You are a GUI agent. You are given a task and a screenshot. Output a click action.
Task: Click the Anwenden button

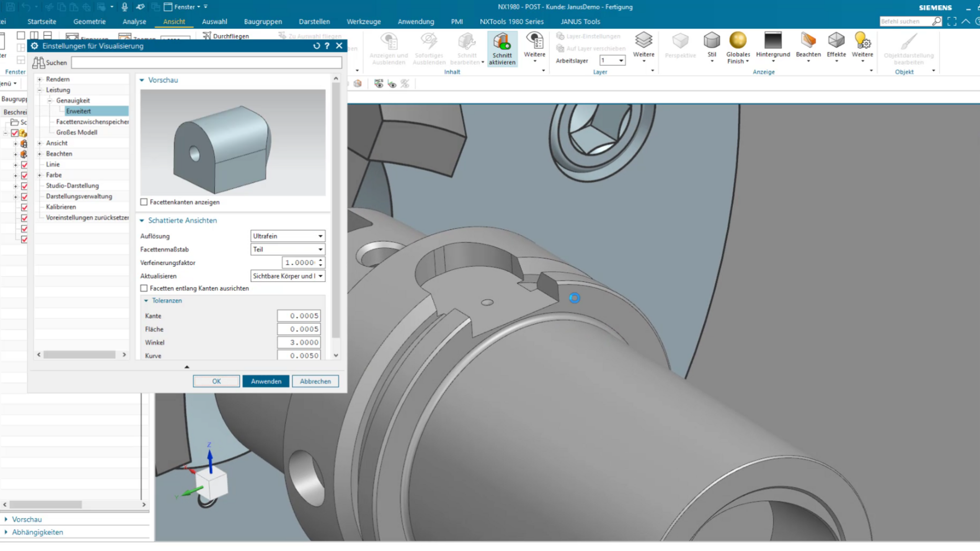tap(266, 381)
